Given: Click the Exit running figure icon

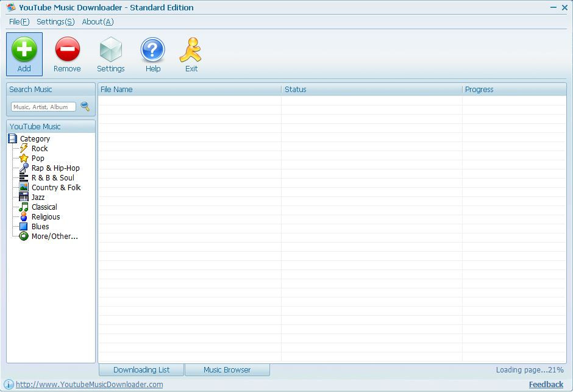Looking at the screenshot, I should pos(191,49).
